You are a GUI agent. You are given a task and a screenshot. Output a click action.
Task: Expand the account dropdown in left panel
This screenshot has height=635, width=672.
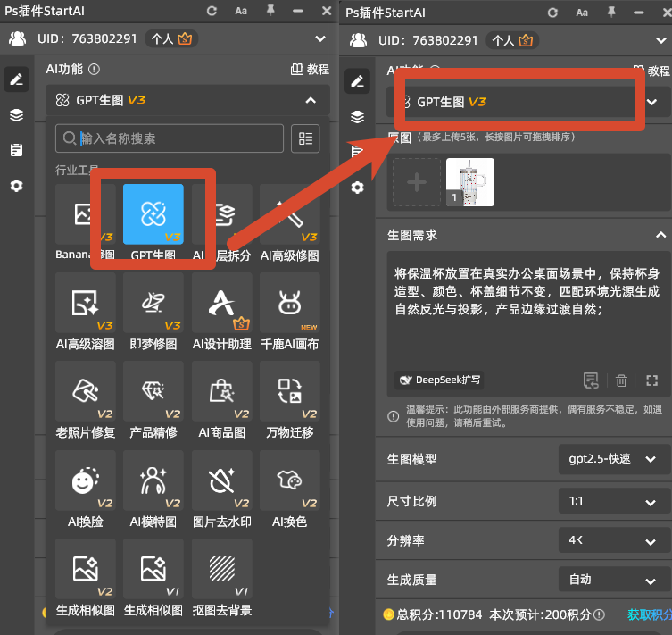coord(320,38)
